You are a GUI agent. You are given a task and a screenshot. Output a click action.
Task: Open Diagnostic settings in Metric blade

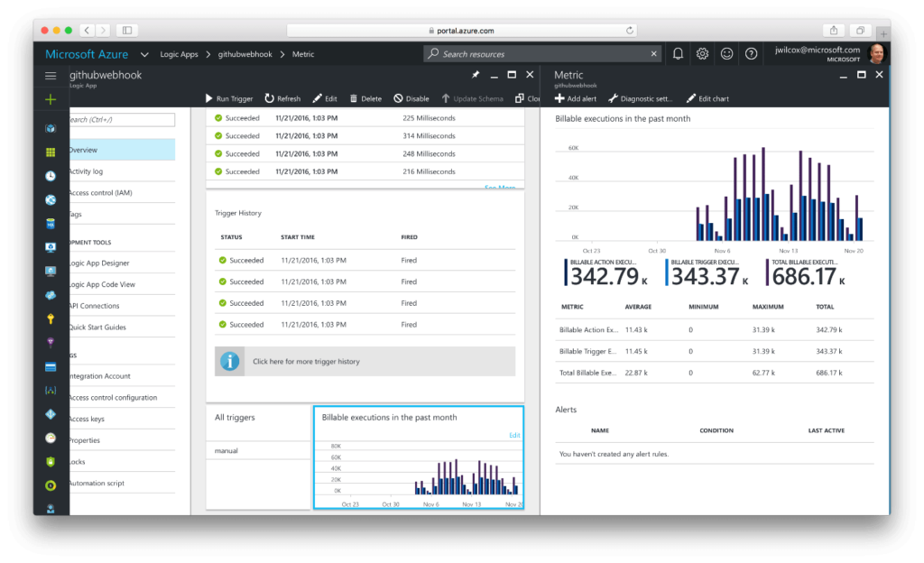[641, 99]
